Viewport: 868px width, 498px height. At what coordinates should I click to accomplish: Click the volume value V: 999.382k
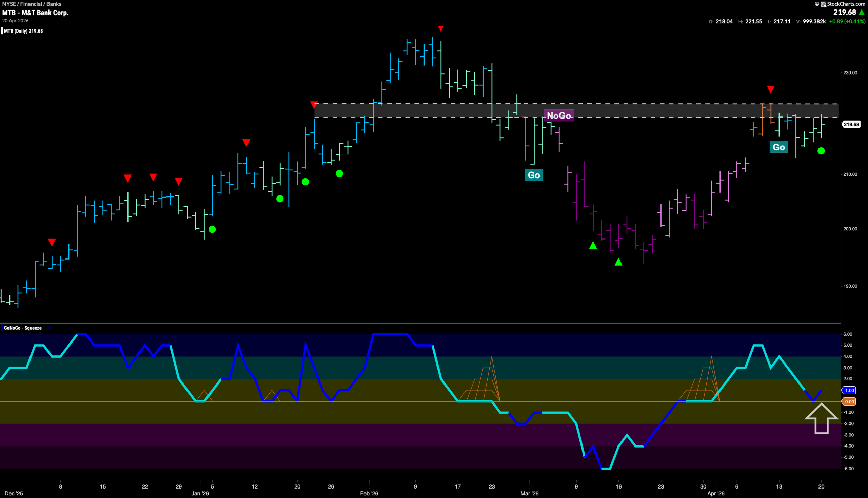811,21
